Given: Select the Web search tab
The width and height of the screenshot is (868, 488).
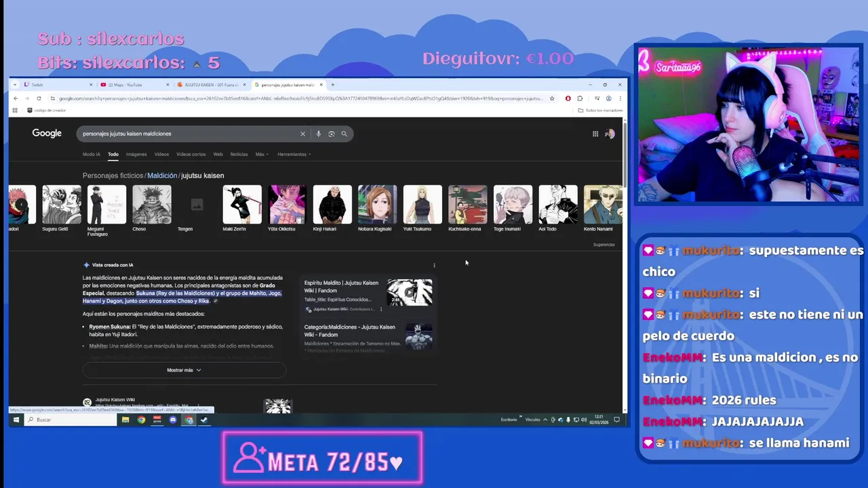Looking at the screenshot, I should coord(218,155).
